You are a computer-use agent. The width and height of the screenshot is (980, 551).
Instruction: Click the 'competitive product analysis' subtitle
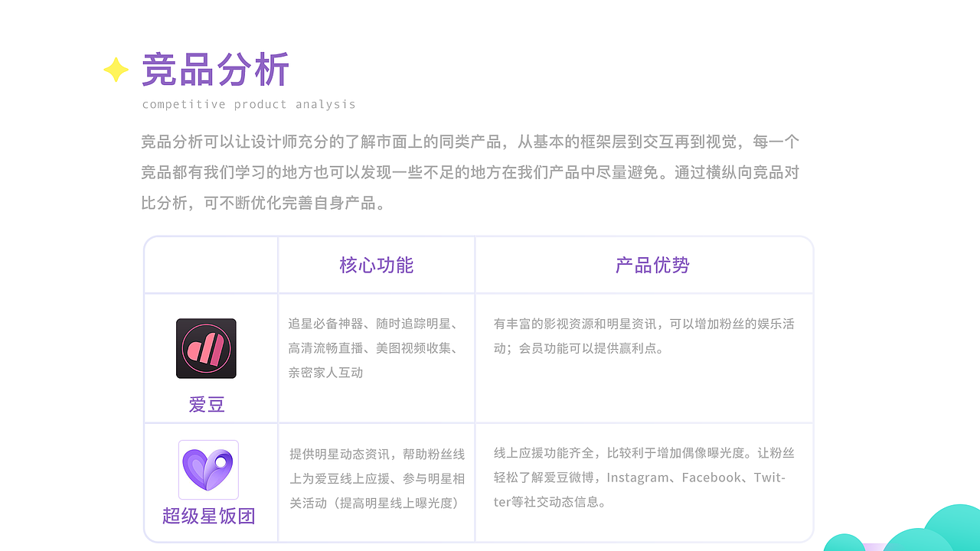pyautogui.click(x=248, y=104)
